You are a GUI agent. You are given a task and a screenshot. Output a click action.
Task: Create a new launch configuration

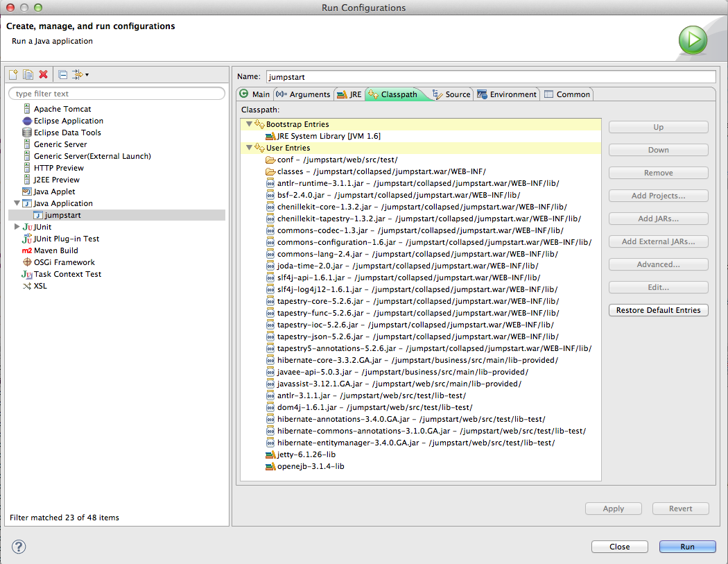(13, 74)
